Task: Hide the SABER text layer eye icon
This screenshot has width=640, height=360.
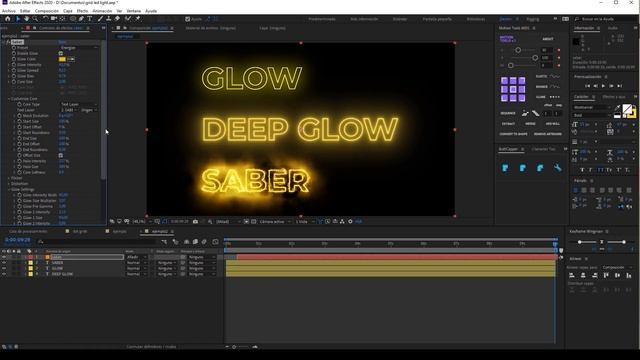Action: point(4,263)
